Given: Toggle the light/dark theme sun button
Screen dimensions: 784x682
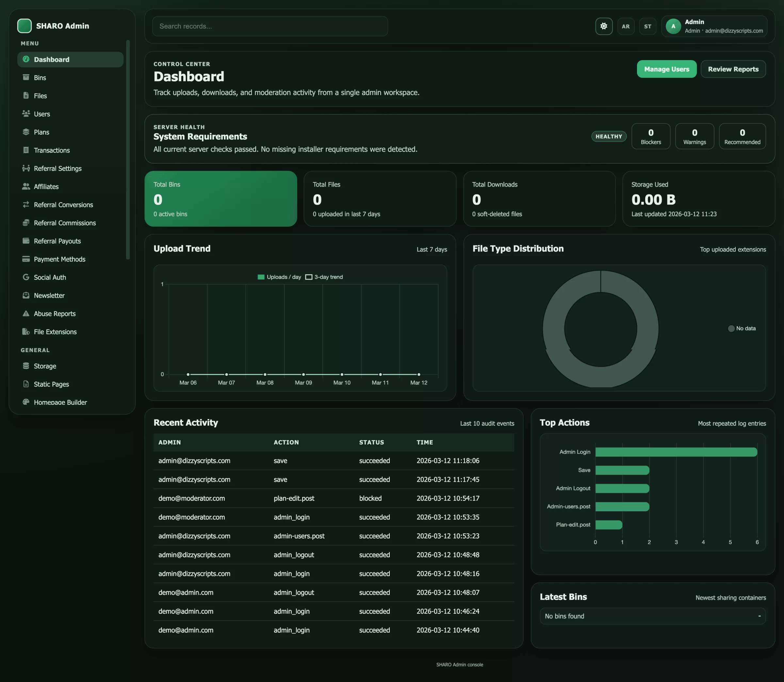Looking at the screenshot, I should click(x=604, y=26).
